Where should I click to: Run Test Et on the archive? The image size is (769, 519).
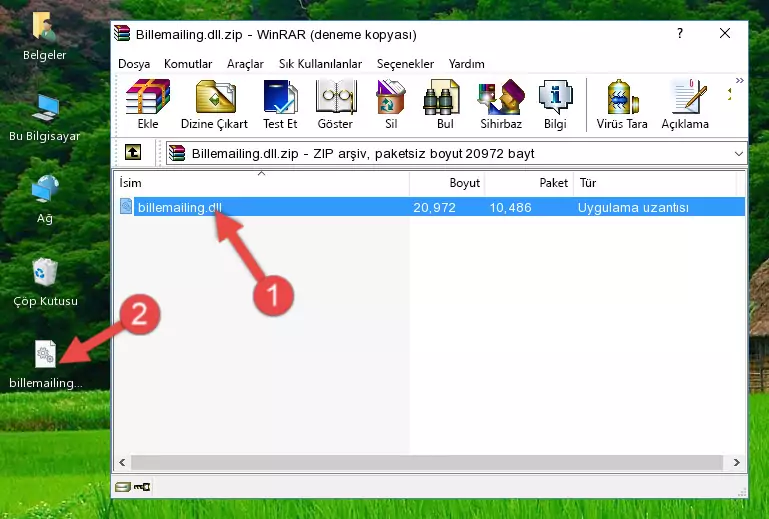tap(280, 104)
